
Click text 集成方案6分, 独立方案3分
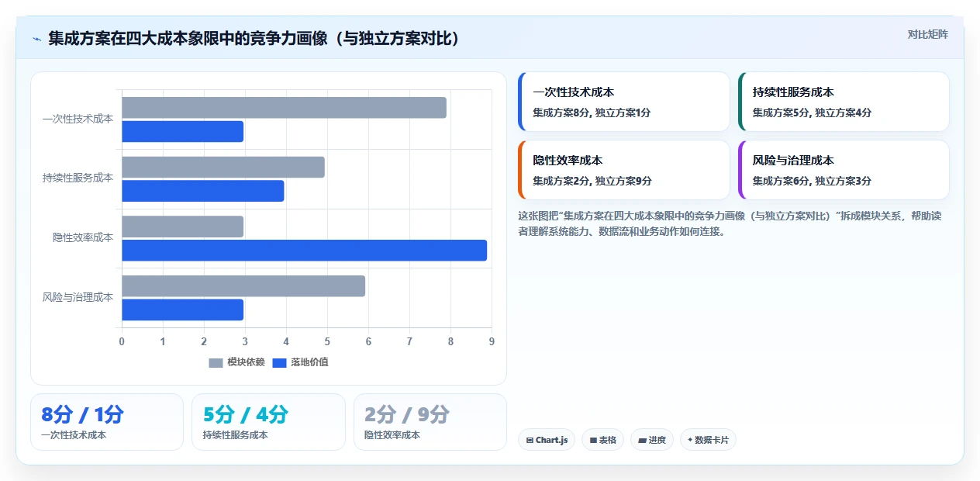[x=812, y=181]
